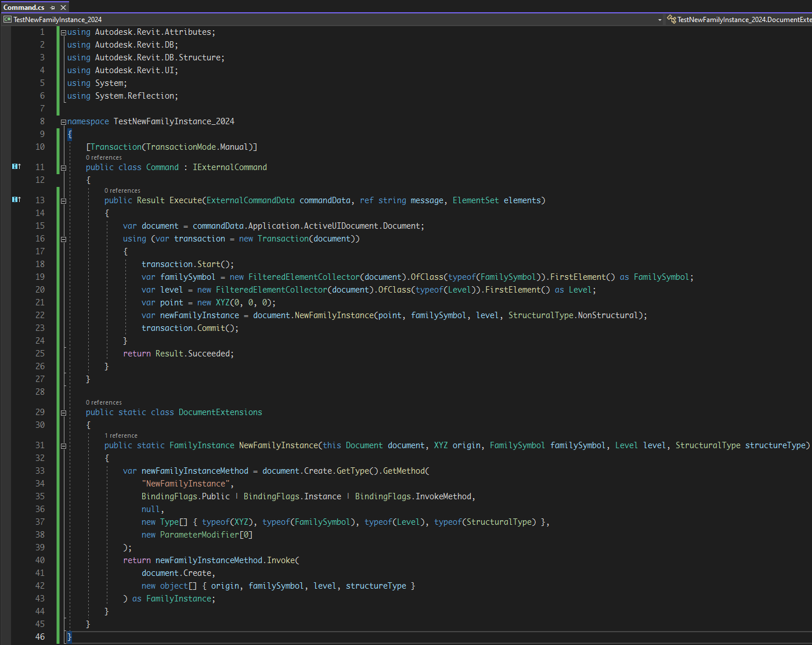Click '0 references' above the Command class

(x=103, y=157)
